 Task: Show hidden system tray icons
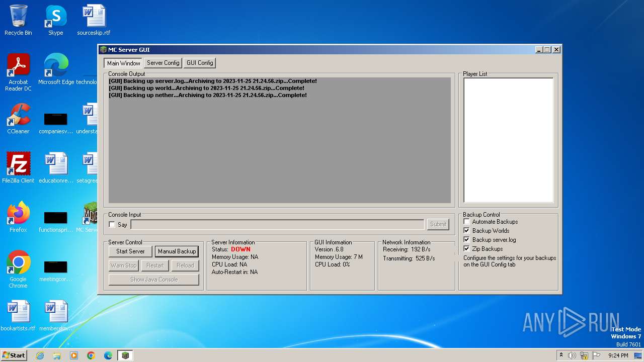[561, 355]
